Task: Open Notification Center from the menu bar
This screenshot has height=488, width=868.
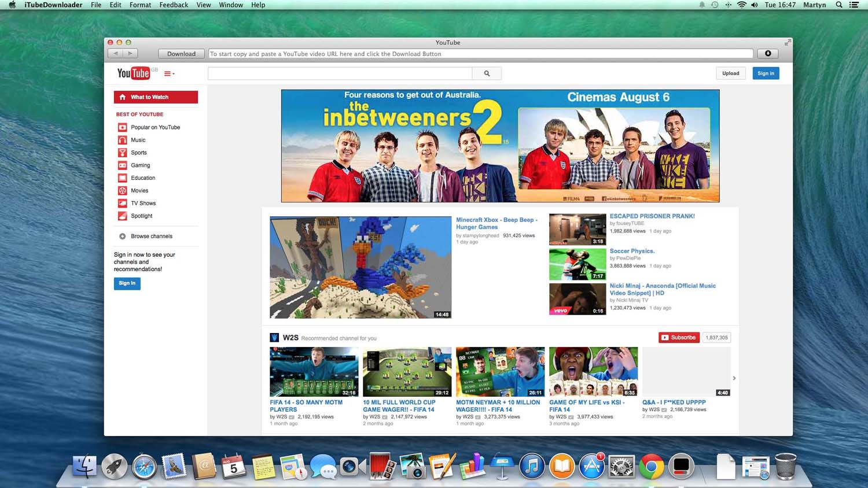Action: coord(854,5)
